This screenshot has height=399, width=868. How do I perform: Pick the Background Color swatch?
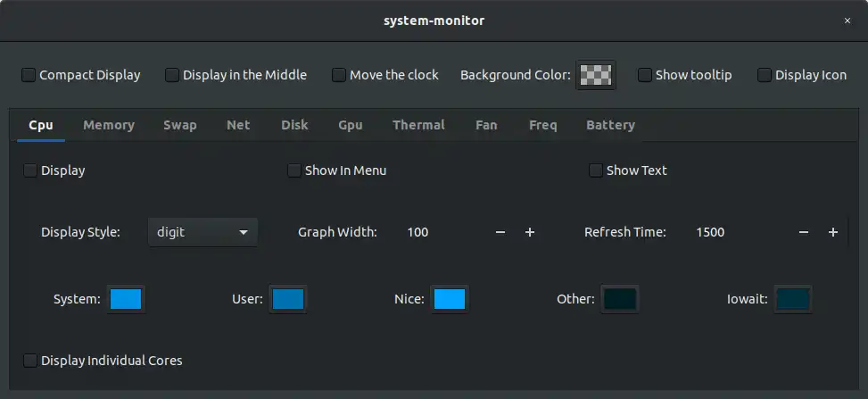coord(597,75)
